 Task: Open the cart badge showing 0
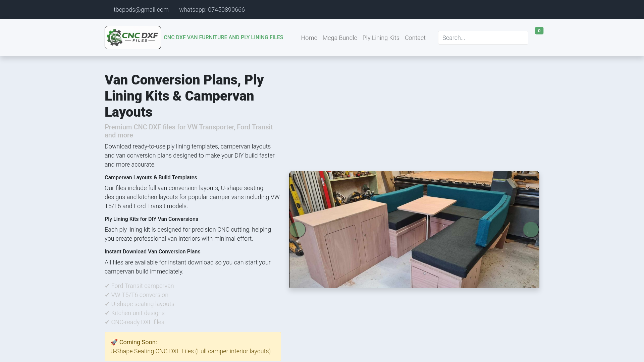(x=539, y=31)
